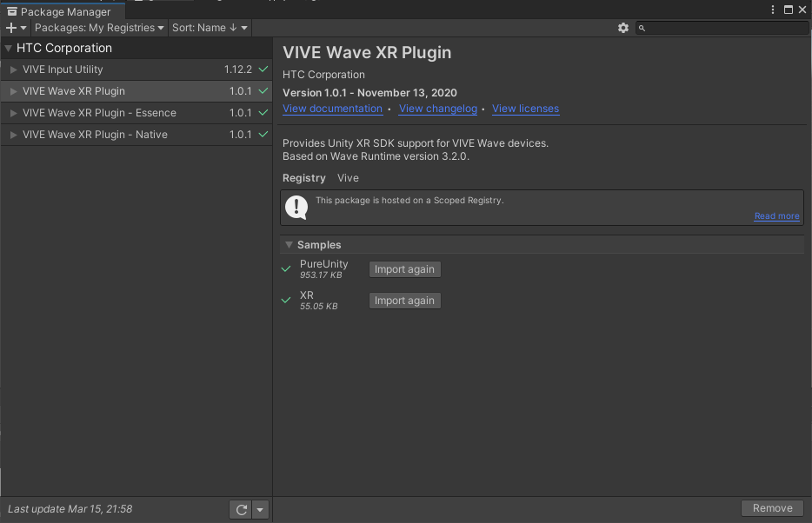Expand VIVE Wave XR Plugin - Essence versions
Viewport: 812px width, 523px height.
[13, 113]
